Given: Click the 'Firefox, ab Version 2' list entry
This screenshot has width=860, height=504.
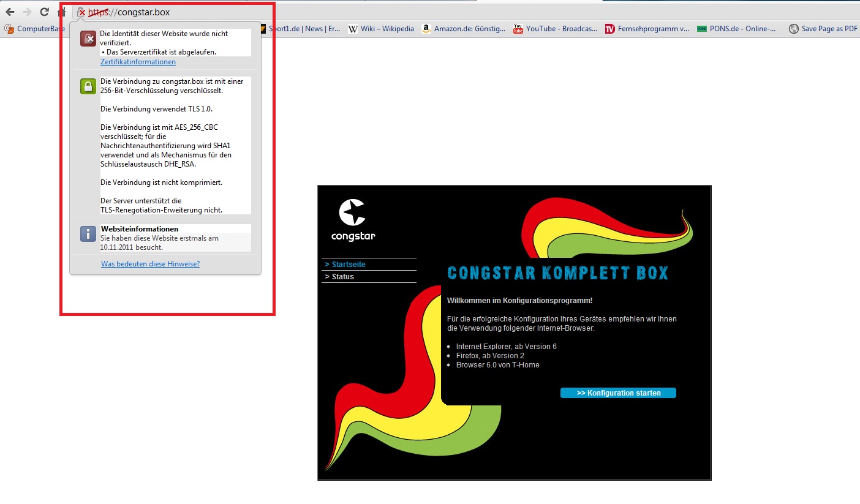Looking at the screenshot, I should tap(491, 356).
